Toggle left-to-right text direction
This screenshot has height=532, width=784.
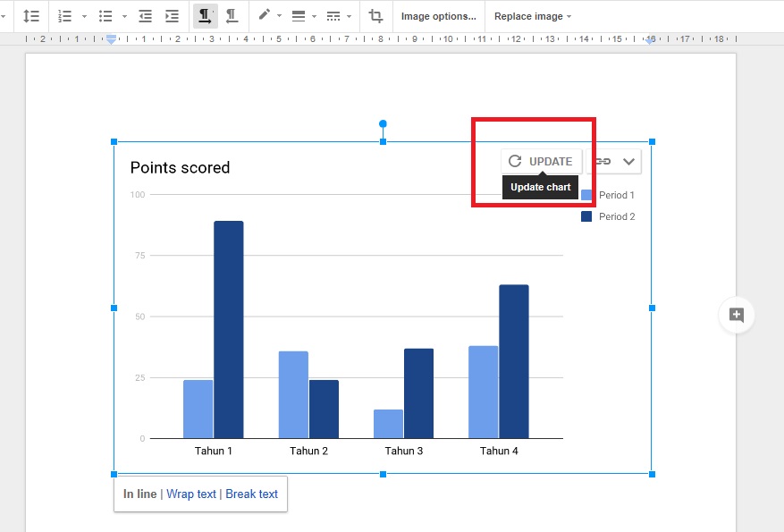pos(205,15)
